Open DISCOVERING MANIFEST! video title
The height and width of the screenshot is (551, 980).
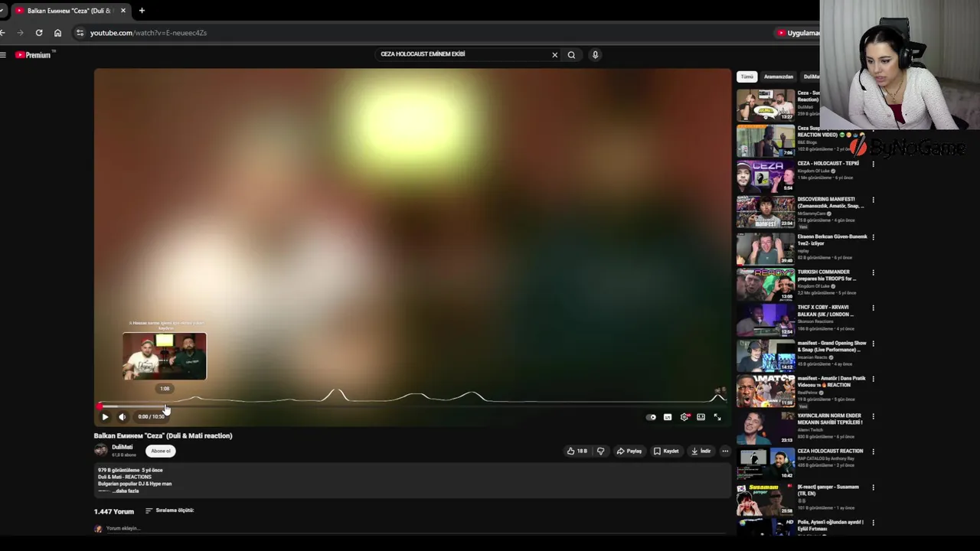click(x=831, y=203)
